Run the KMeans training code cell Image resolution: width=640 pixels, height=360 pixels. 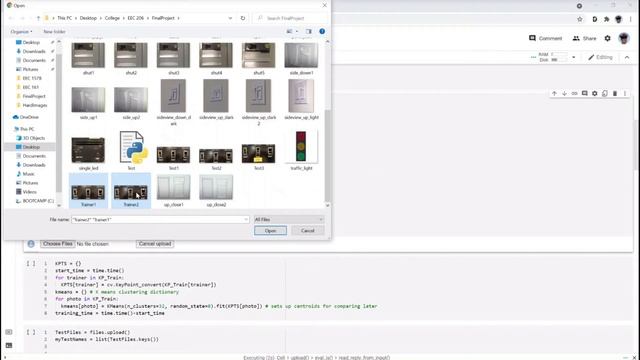click(31, 264)
